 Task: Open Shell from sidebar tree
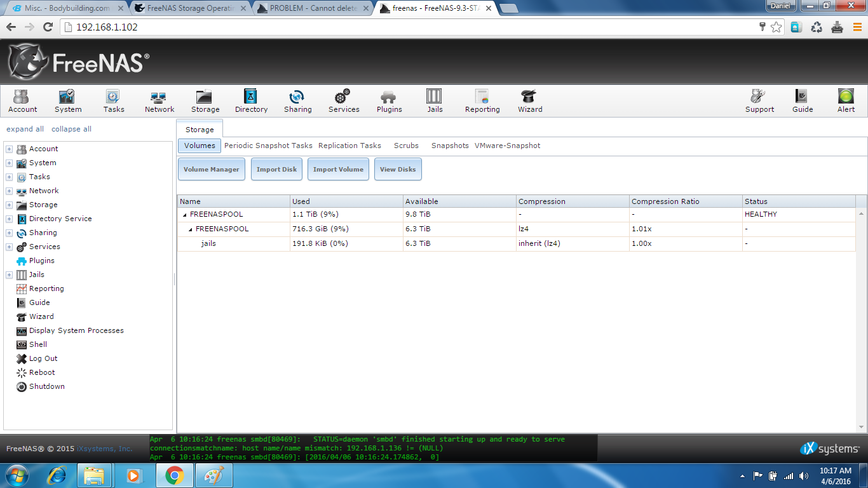coord(37,344)
